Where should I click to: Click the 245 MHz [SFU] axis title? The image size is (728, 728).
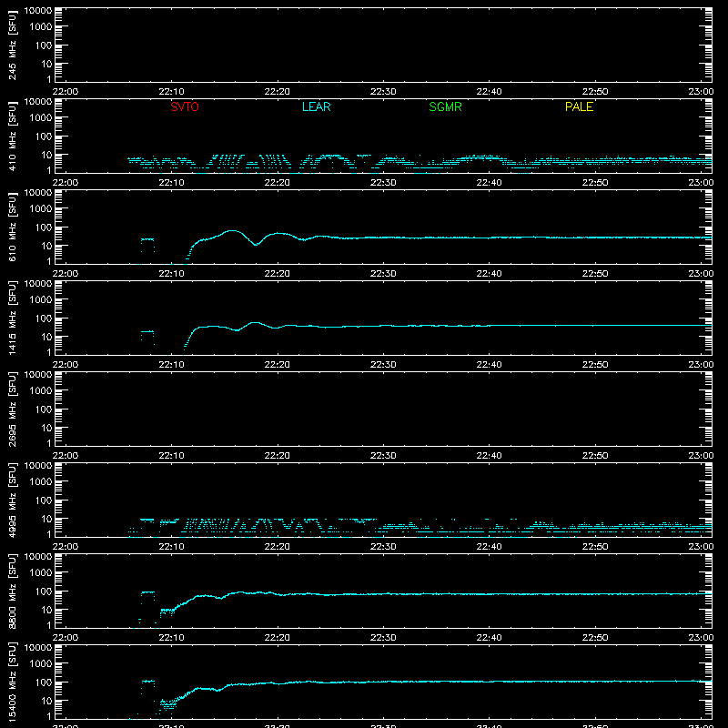pyautogui.click(x=13, y=45)
